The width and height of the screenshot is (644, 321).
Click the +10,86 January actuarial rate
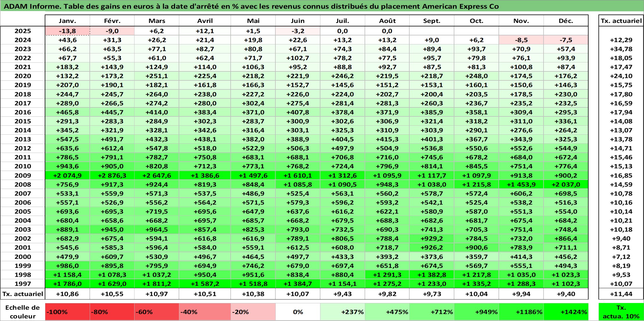pyautogui.click(x=67, y=294)
